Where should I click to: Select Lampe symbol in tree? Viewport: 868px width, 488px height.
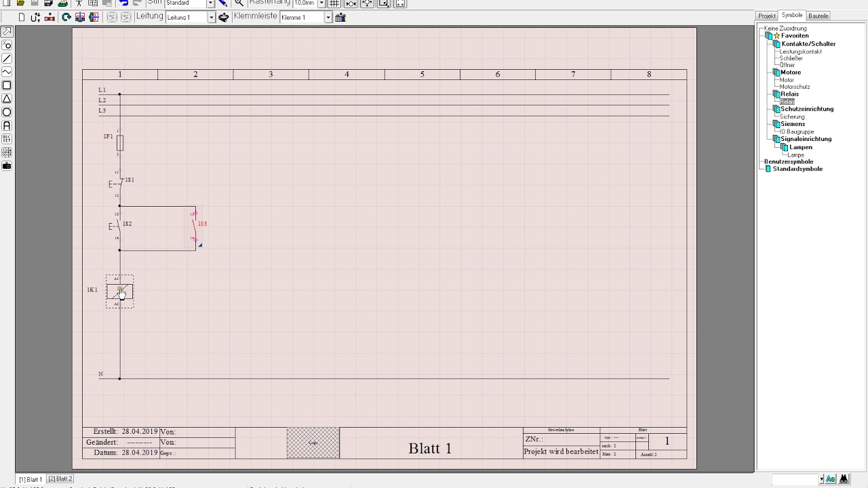(795, 155)
